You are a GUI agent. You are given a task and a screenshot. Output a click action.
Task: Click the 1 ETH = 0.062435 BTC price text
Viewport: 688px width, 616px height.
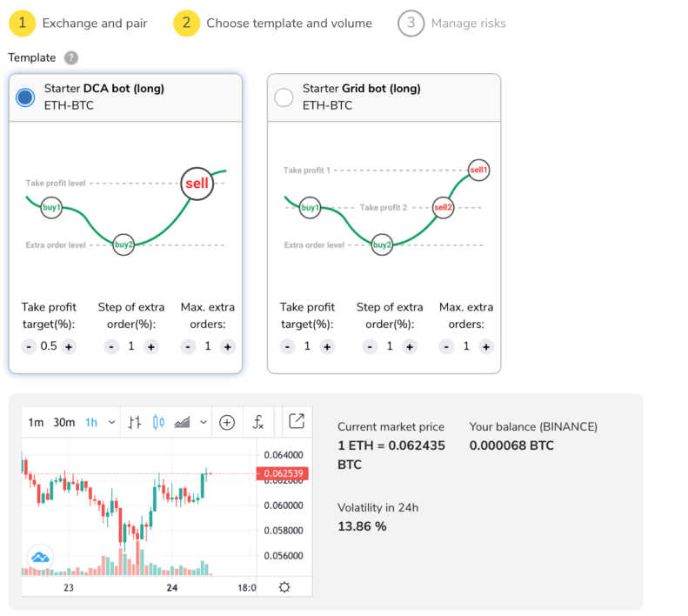pyautogui.click(x=391, y=455)
